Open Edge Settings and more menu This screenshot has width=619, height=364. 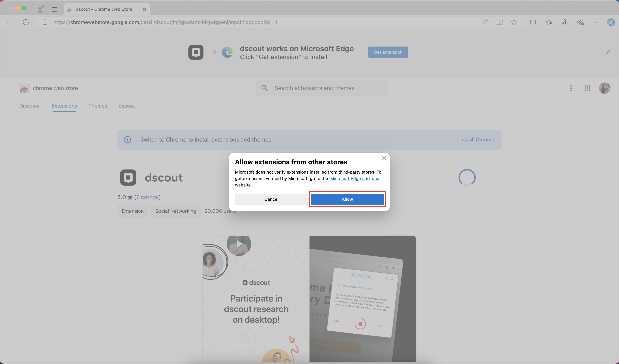[596, 22]
